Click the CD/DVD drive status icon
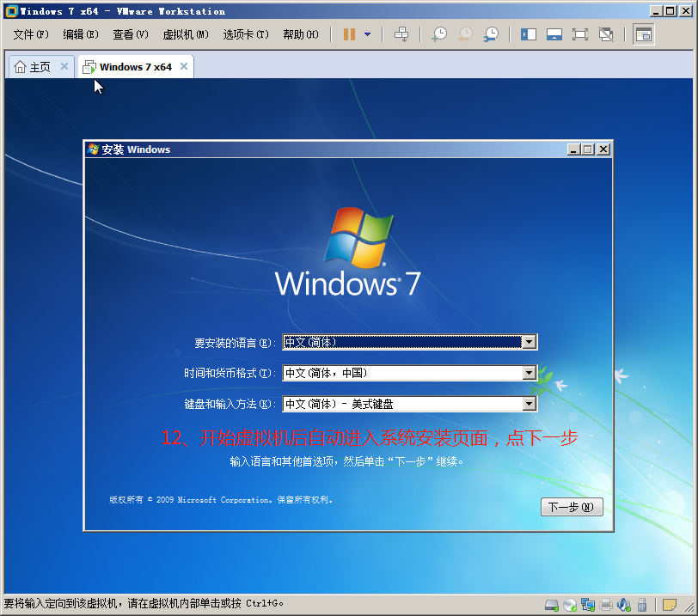This screenshot has width=698, height=616. coord(570,605)
